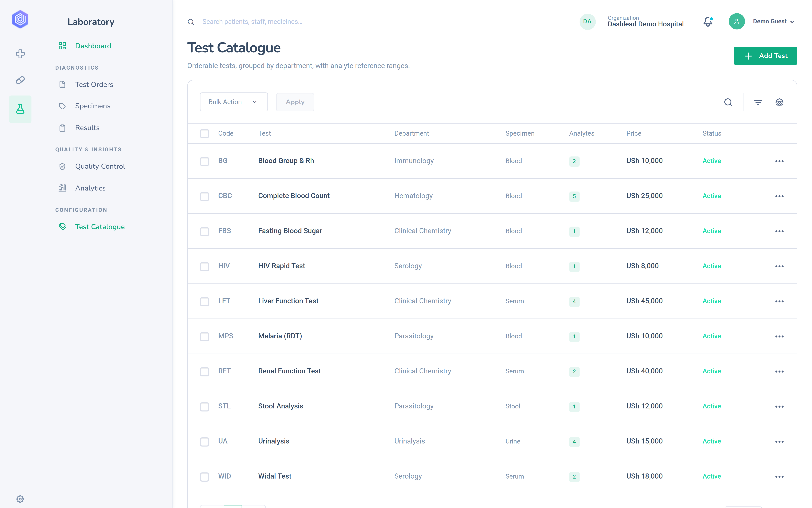The width and height of the screenshot is (812, 508).
Task: Click the DA organization badge
Action: pos(587,22)
